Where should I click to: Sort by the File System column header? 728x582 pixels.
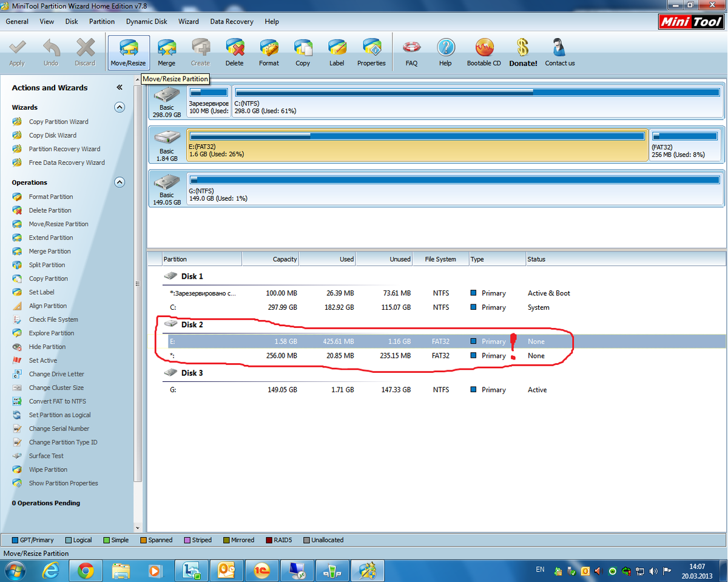(441, 259)
